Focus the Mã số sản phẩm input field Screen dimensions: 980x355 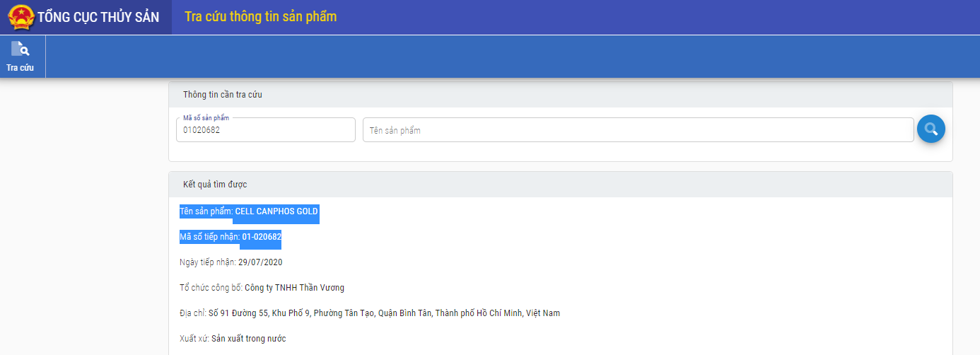coord(265,130)
